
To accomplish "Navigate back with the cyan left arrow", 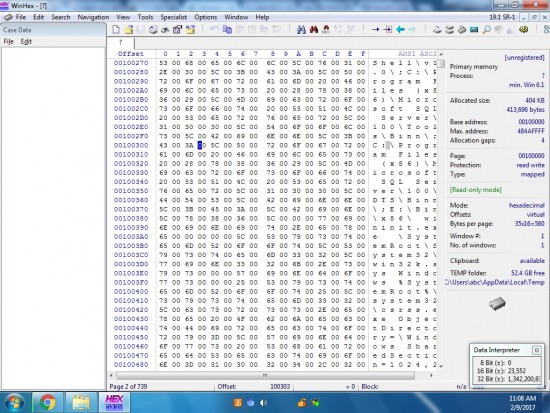I will [x=400, y=30].
